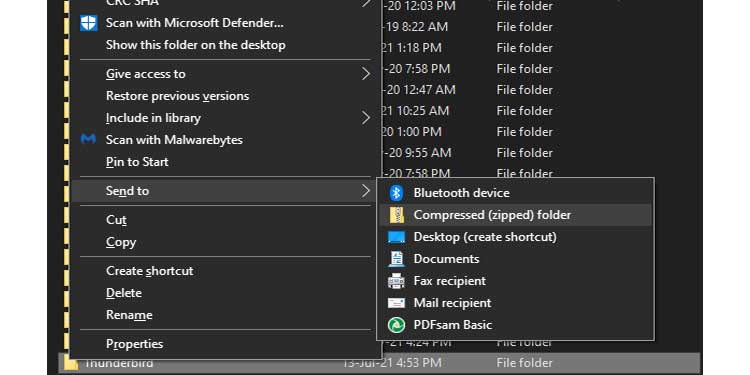The height and width of the screenshot is (375, 750).
Task: Click File folder type beside 1:18 PM
Action: (524, 48)
